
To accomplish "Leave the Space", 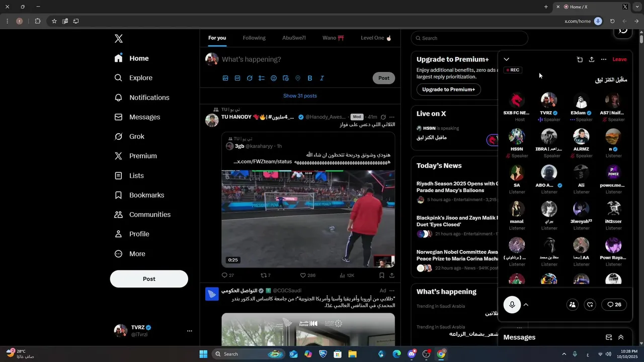I will click(x=619, y=59).
